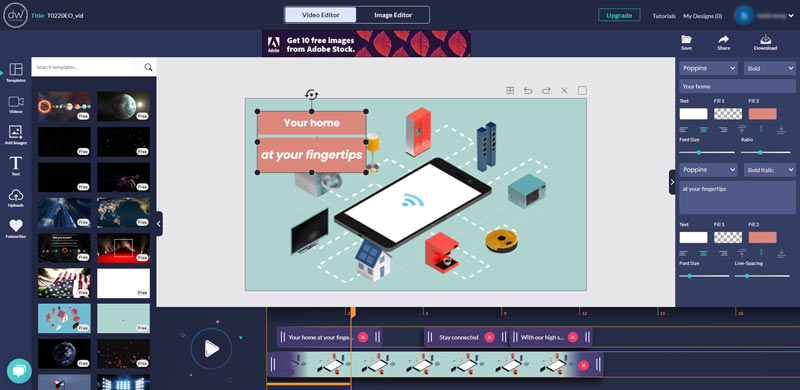The width and height of the screenshot is (800, 390).
Task: Open the Tutorials link
Action: point(664,16)
